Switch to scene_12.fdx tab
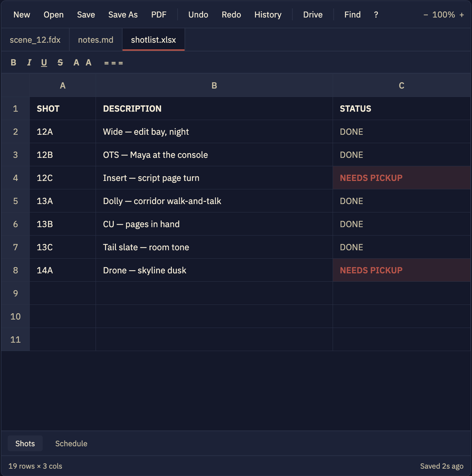Screen dimensions: 472x476 pos(35,40)
